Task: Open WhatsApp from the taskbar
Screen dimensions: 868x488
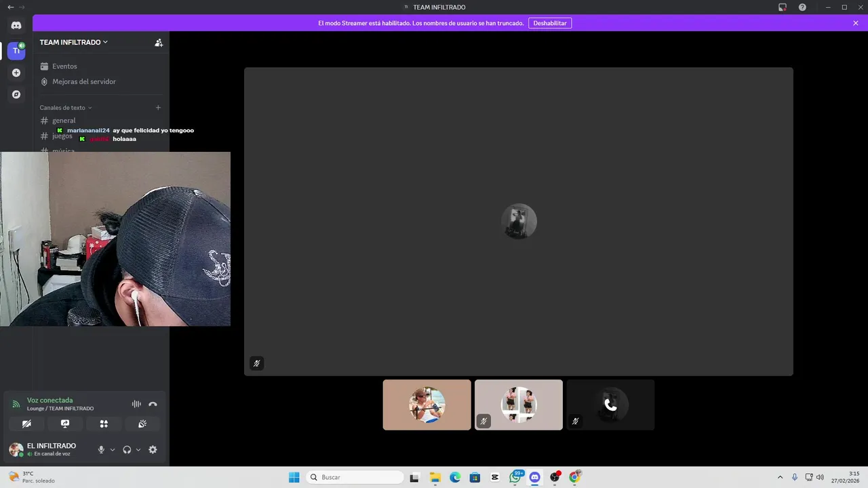Action: [x=515, y=477]
